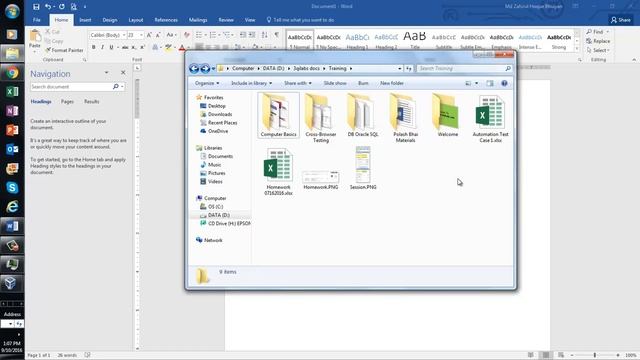Undo the last action in Word
Image resolution: width=640 pixels, height=360 pixels.
(48, 7)
